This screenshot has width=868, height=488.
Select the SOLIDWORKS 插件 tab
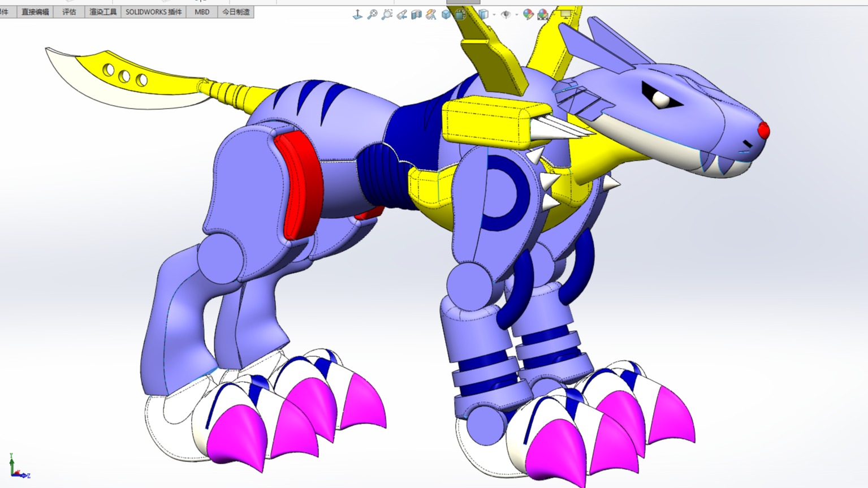tap(153, 12)
